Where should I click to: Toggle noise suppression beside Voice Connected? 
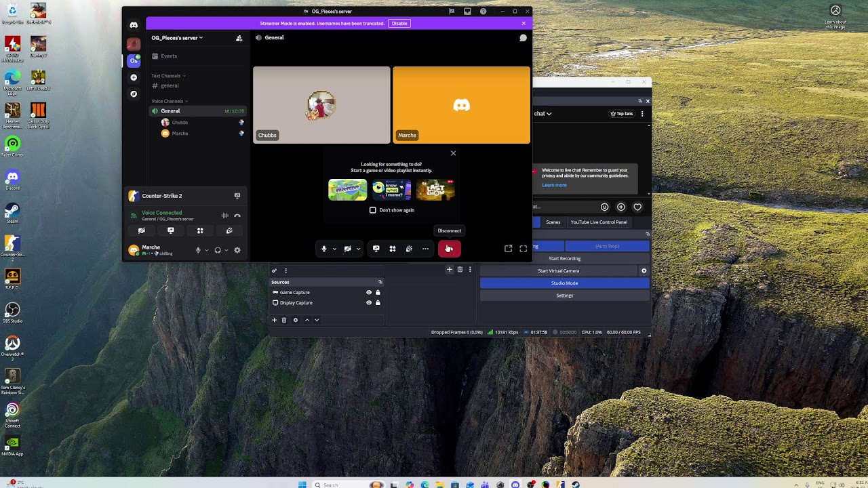click(224, 216)
